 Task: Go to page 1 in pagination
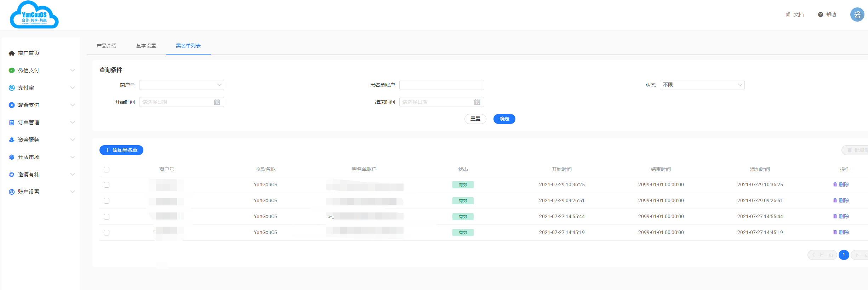pyautogui.click(x=844, y=255)
